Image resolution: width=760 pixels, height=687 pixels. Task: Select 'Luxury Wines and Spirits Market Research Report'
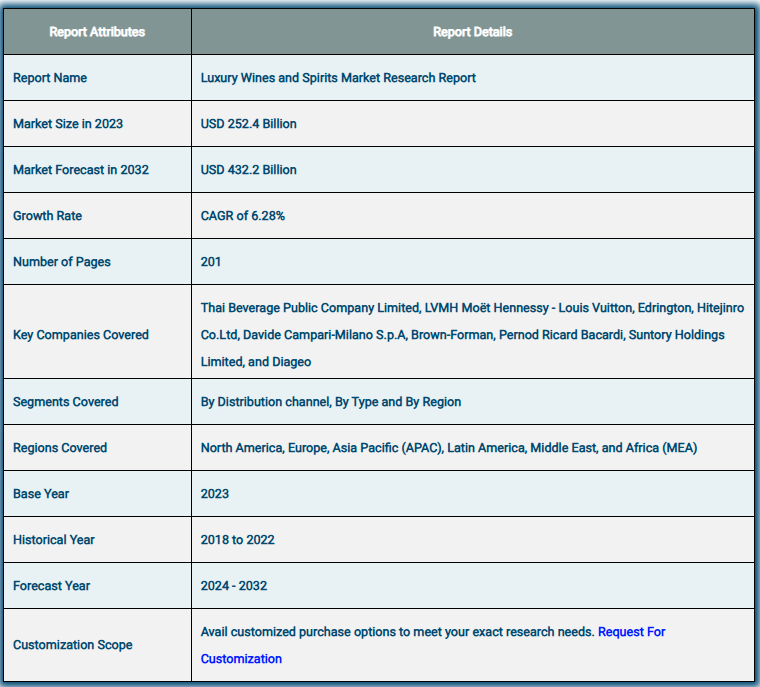pos(338,78)
